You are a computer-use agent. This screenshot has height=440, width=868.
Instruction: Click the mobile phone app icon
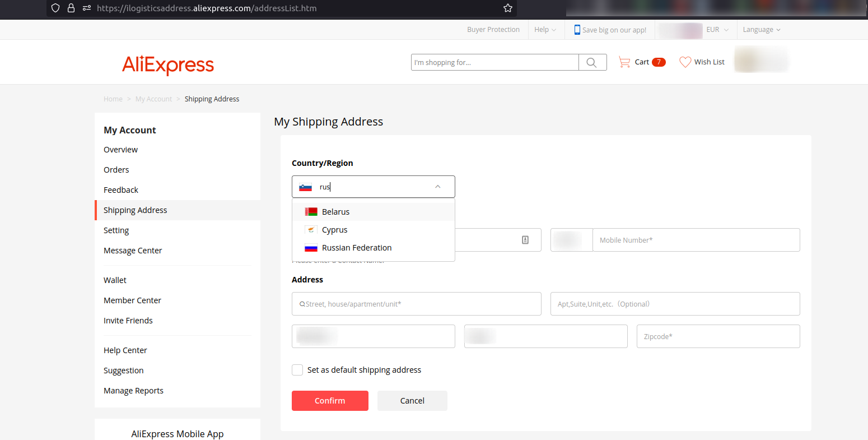577,30
